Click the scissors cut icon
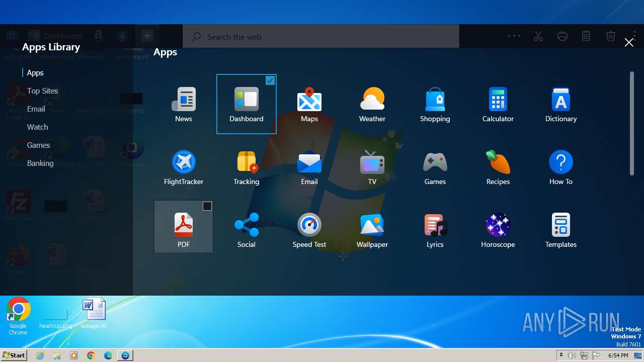The height and width of the screenshot is (362, 644). tap(538, 36)
